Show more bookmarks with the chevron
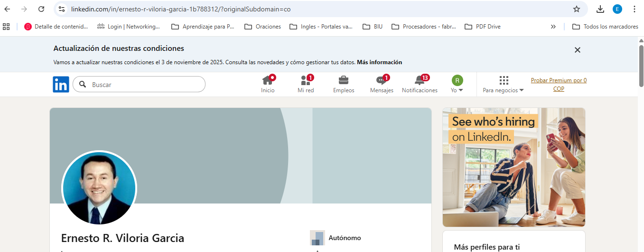 [x=553, y=27]
